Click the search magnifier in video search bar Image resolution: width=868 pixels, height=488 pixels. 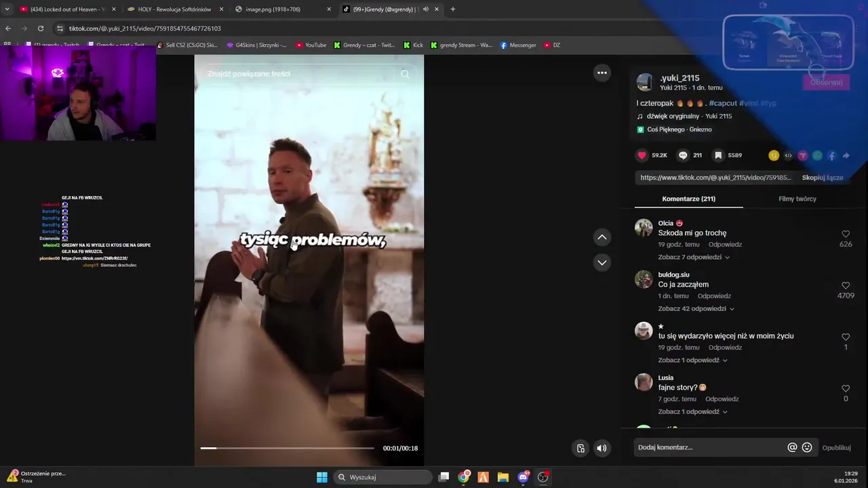tap(405, 74)
